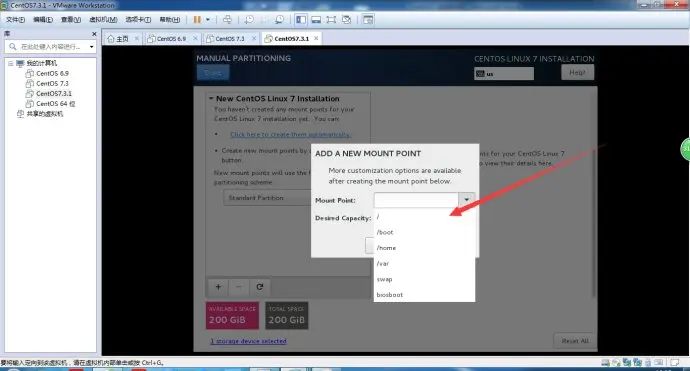Click the us keyboard layout indicator

[504, 74]
